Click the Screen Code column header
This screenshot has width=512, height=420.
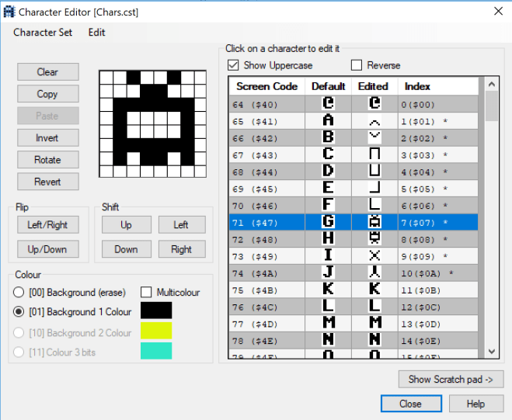point(266,86)
